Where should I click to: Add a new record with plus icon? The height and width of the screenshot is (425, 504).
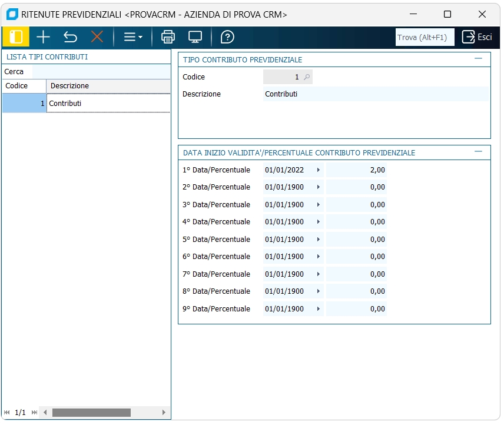coord(43,37)
